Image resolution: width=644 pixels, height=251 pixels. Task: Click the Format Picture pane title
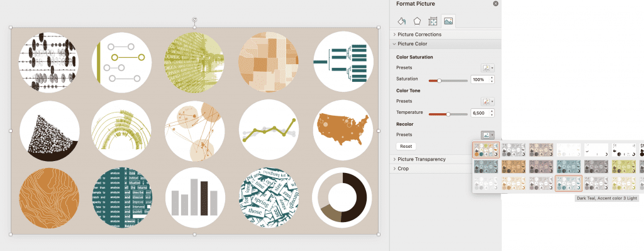(x=415, y=4)
